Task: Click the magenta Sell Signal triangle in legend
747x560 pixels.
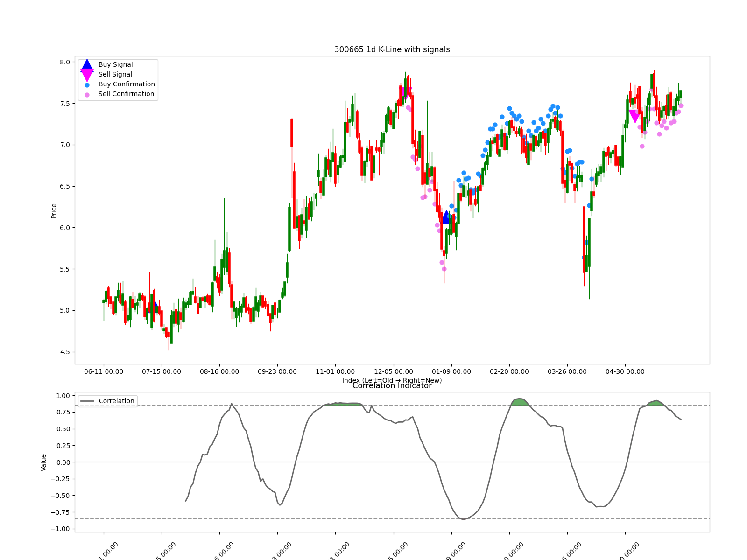Action: point(87,75)
